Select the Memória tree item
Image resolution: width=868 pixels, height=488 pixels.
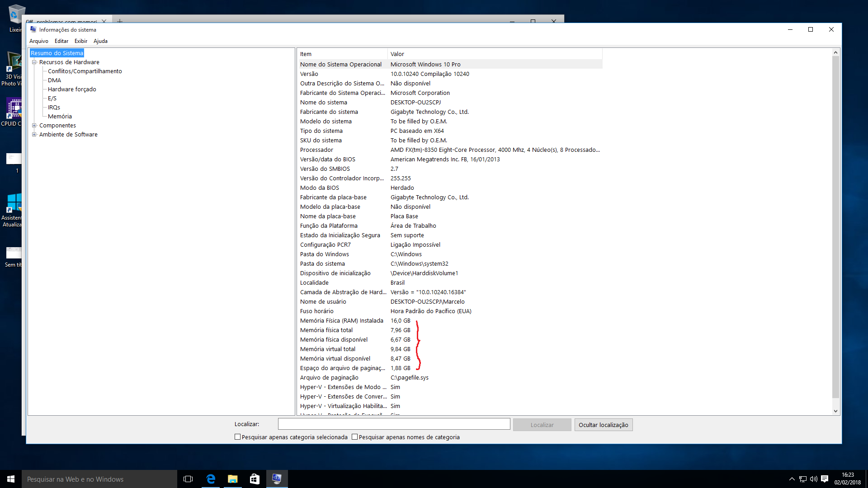tap(60, 117)
